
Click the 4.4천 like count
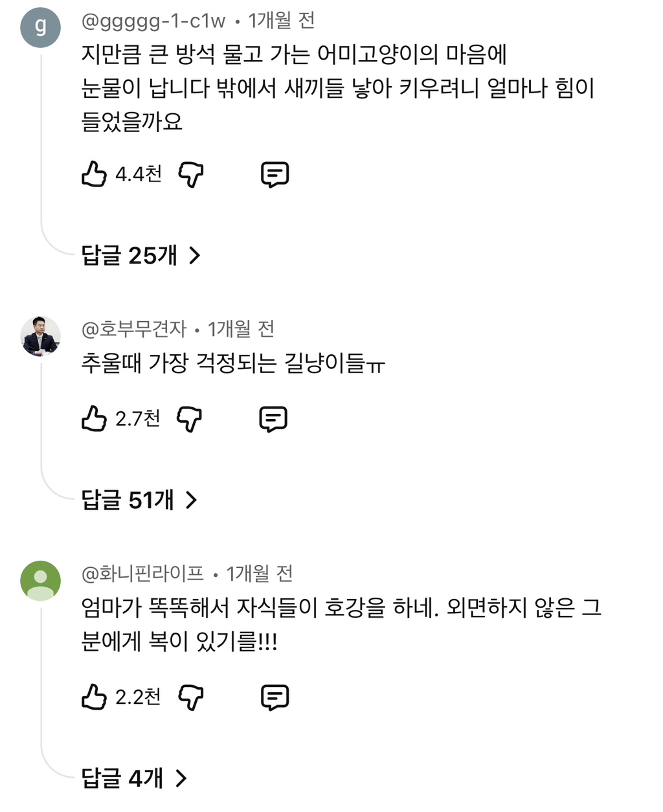(x=139, y=174)
